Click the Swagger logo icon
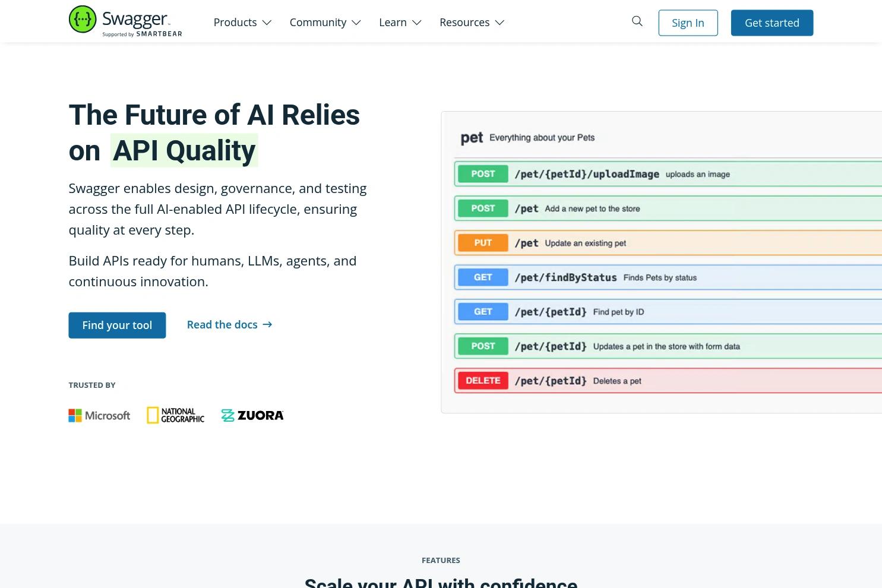882x588 pixels. tap(83, 19)
